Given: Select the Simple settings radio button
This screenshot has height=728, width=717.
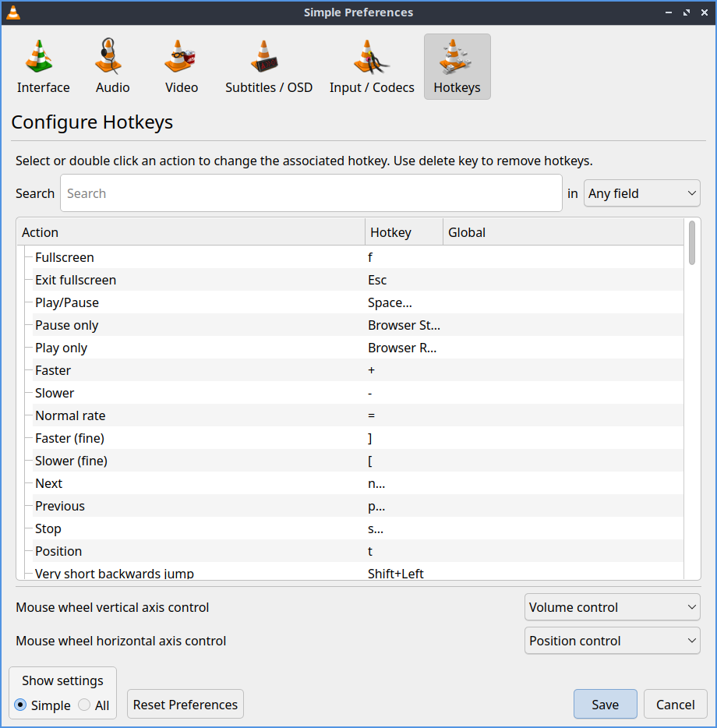Looking at the screenshot, I should pyautogui.click(x=21, y=705).
